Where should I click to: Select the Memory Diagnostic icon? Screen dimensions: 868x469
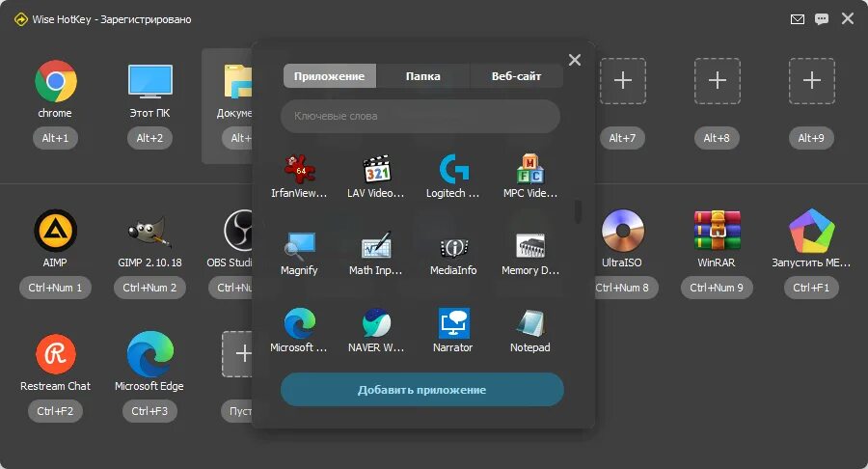click(530, 246)
